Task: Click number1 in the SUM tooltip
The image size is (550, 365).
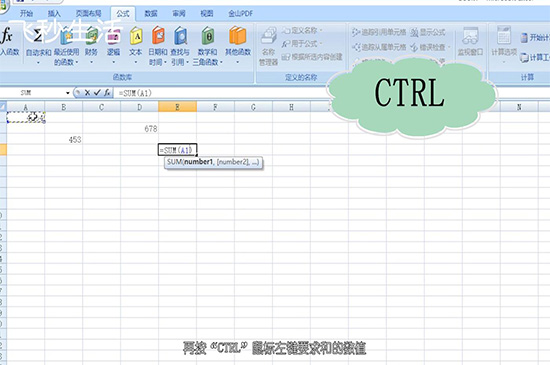Action: tap(199, 162)
